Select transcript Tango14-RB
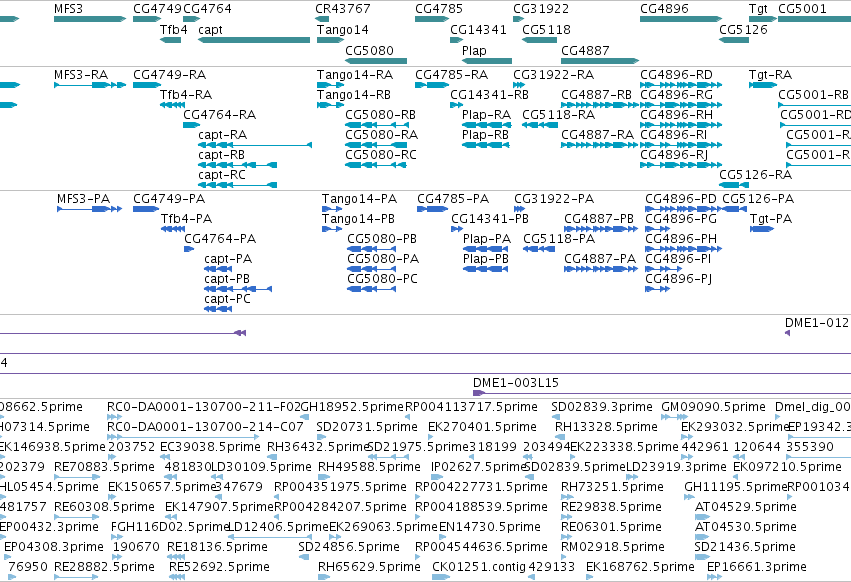 point(331,105)
